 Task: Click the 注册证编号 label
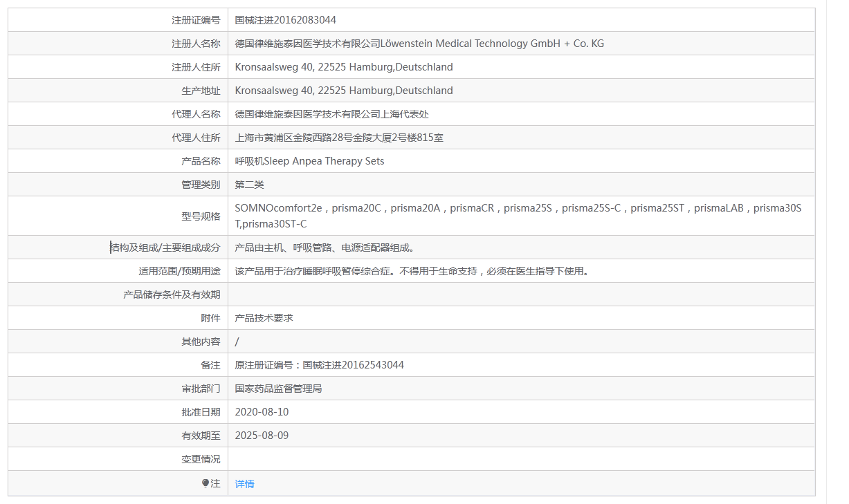[x=196, y=20]
